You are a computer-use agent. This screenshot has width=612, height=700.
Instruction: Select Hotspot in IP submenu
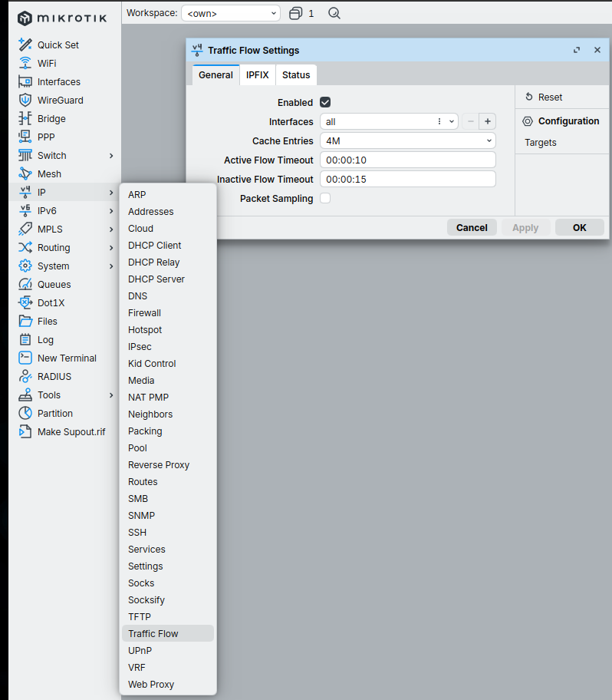(x=167, y=330)
